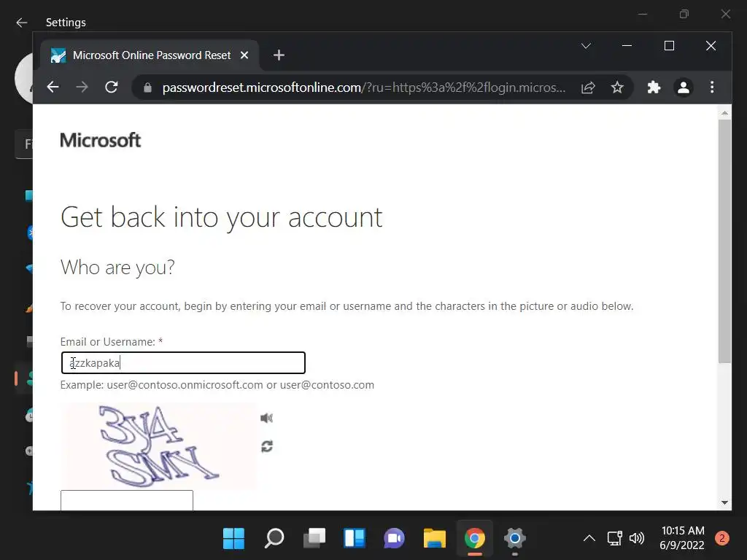Open taskbar Search
The width and height of the screenshot is (747, 560).
274,539
